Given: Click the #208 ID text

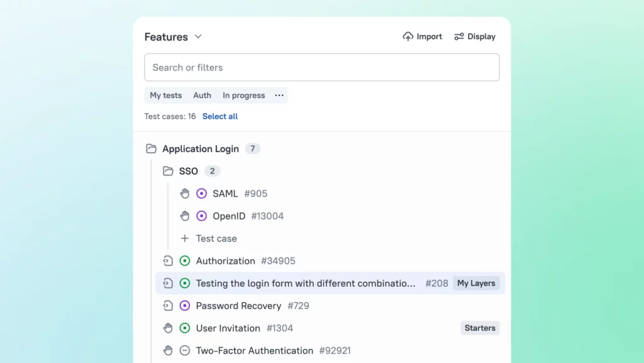Looking at the screenshot, I should 436,283.
